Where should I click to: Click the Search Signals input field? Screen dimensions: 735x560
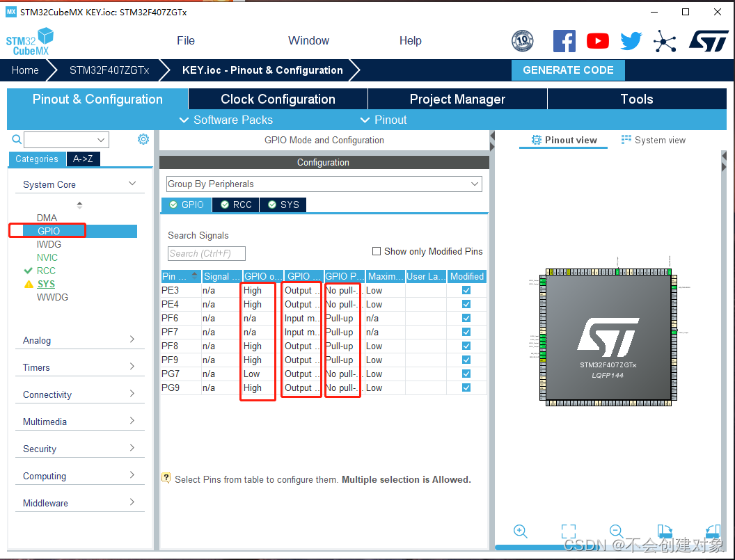tap(206, 253)
